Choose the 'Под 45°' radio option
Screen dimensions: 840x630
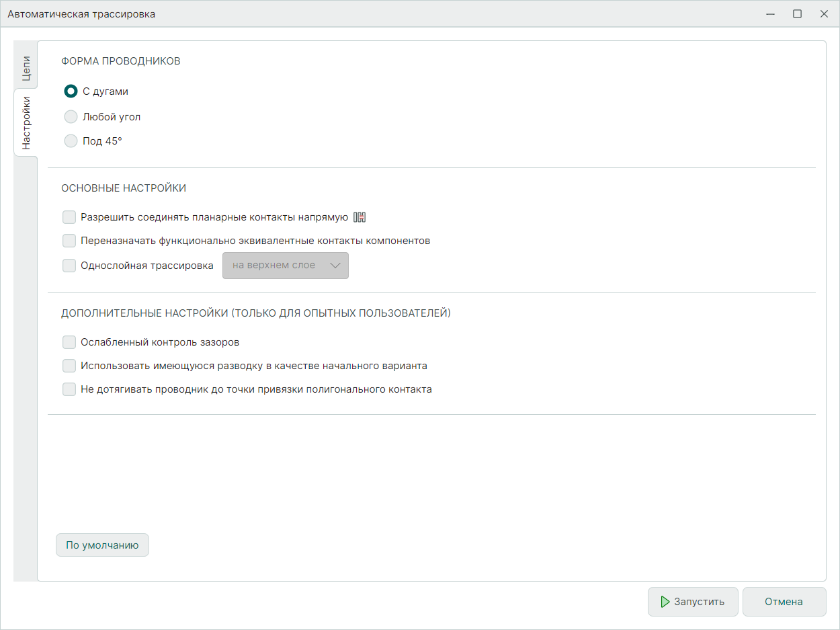(x=71, y=141)
